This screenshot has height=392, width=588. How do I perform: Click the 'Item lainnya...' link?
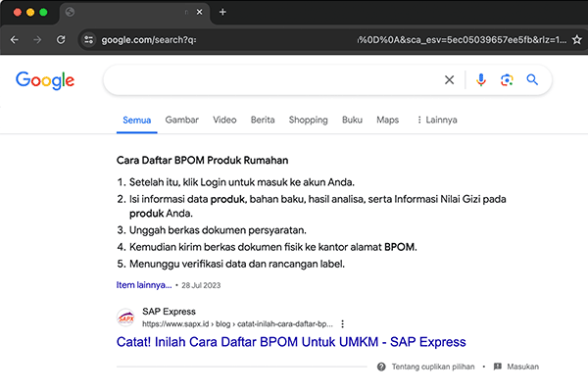click(144, 285)
